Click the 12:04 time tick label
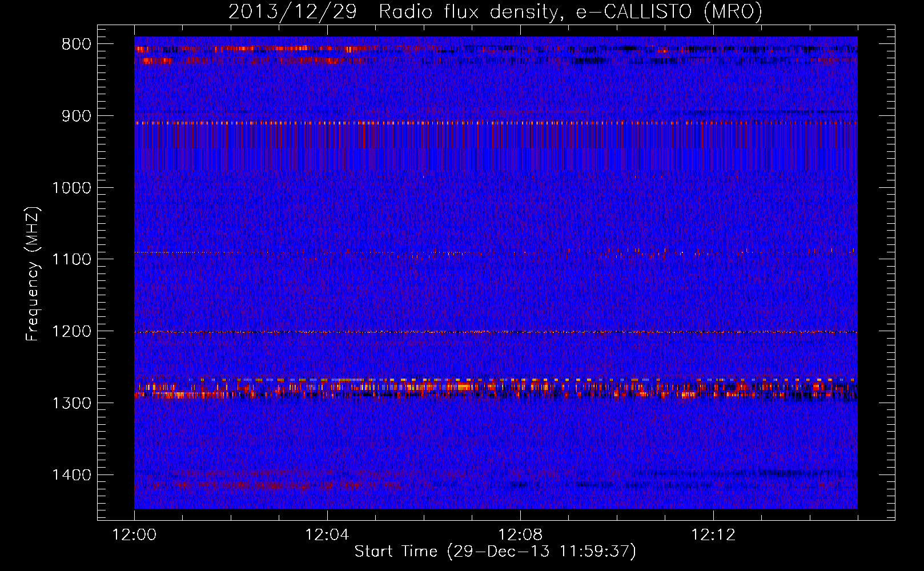924x571 pixels. click(327, 535)
